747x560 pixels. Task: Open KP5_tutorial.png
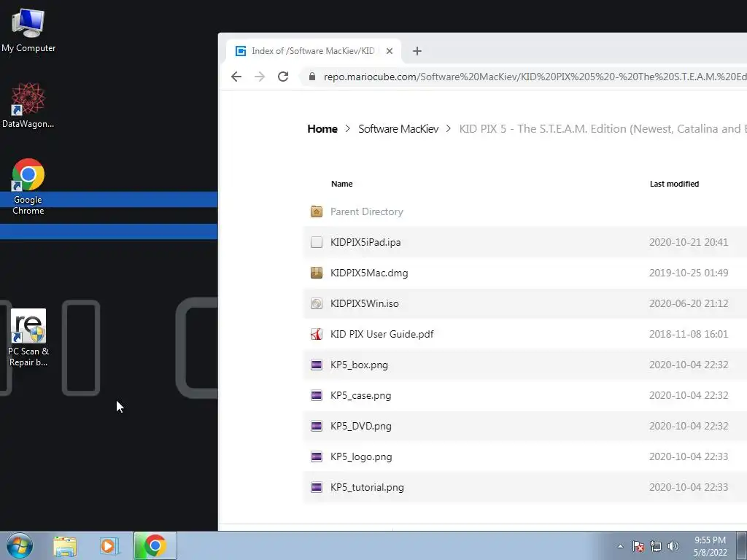click(368, 488)
